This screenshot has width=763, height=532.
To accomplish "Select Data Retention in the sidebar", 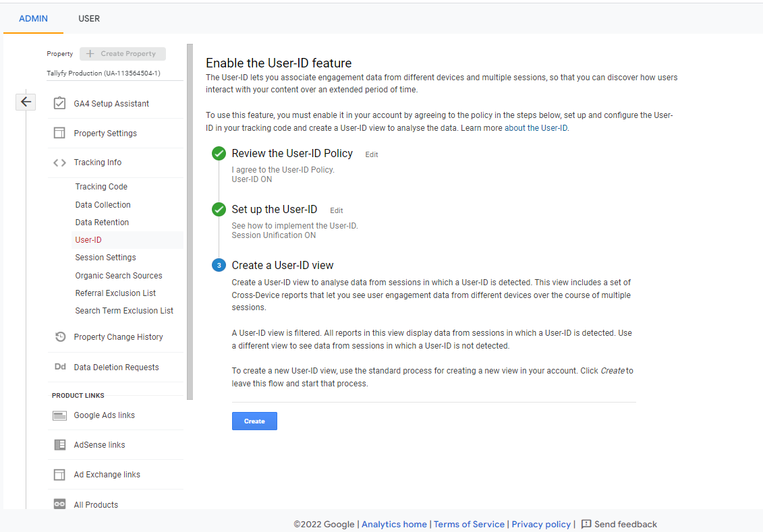I will click(102, 222).
